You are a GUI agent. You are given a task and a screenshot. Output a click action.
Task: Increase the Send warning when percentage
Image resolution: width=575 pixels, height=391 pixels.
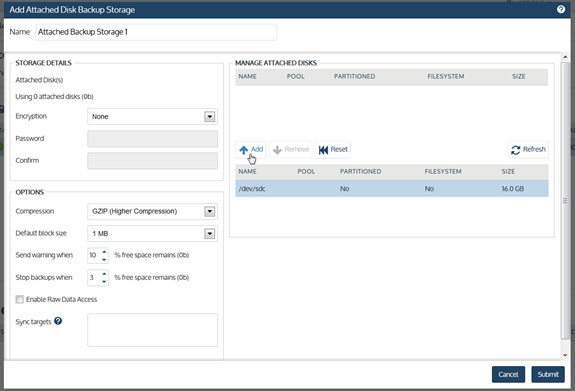(x=104, y=252)
